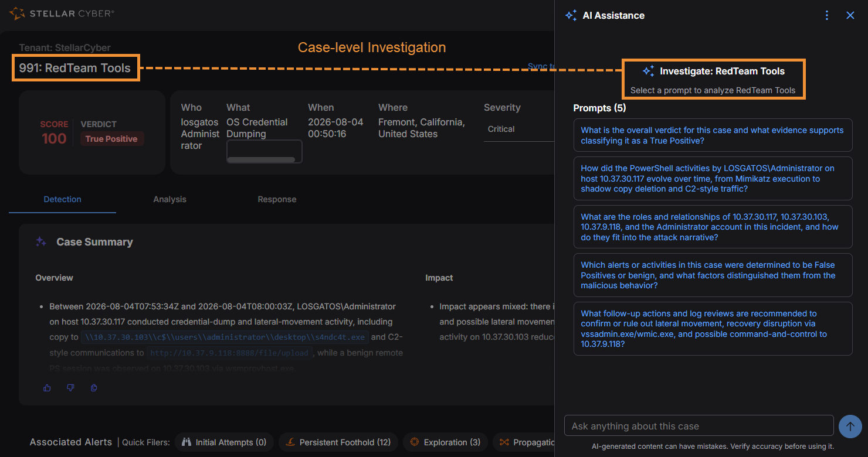Click the http://10.37.9.118:8888/file/upload URL snippet
The image size is (868, 457).
pyautogui.click(x=229, y=353)
